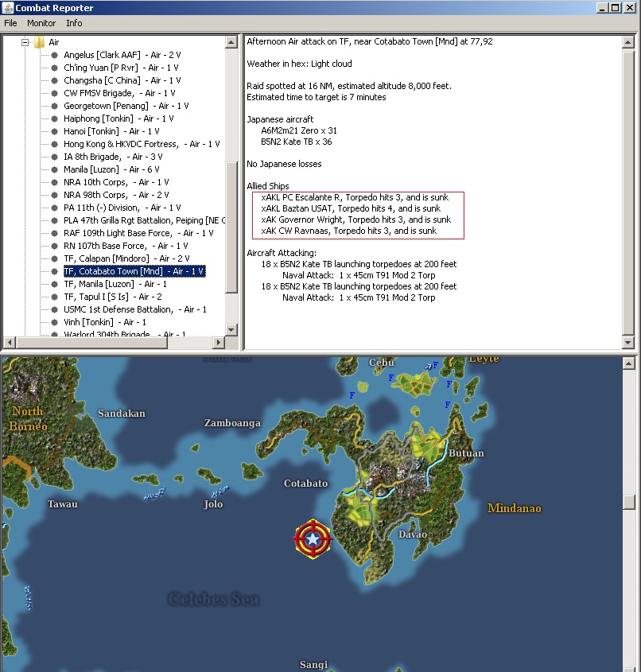Click map panel vertical scrollbar thumb
This screenshot has width=641, height=672.
pyautogui.click(x=628, y=503)
